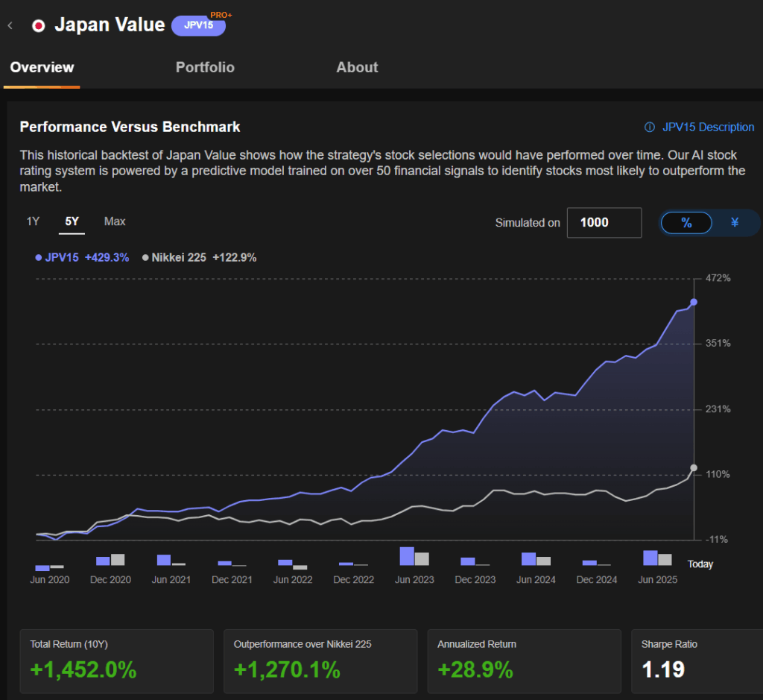Open the JPV15 Description link
The image size is (763, 700).
708,127
